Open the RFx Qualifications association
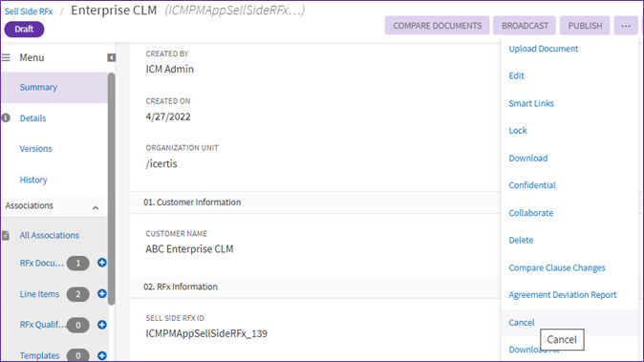Image resolution: width=644 pixels, height=362 pixels. pyautogui.click(x=43, y=325)
